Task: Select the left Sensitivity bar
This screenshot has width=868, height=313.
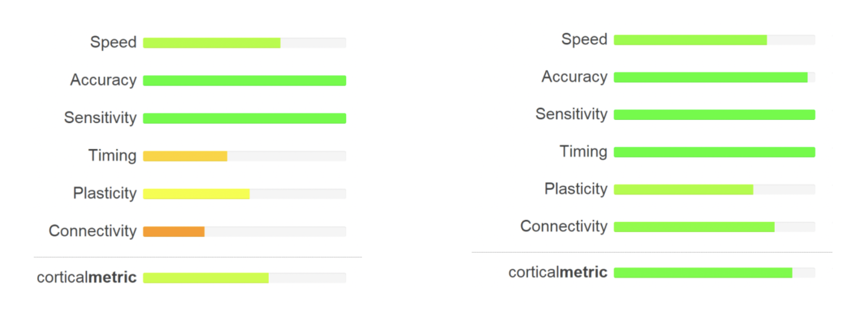Action: [245, 118]
